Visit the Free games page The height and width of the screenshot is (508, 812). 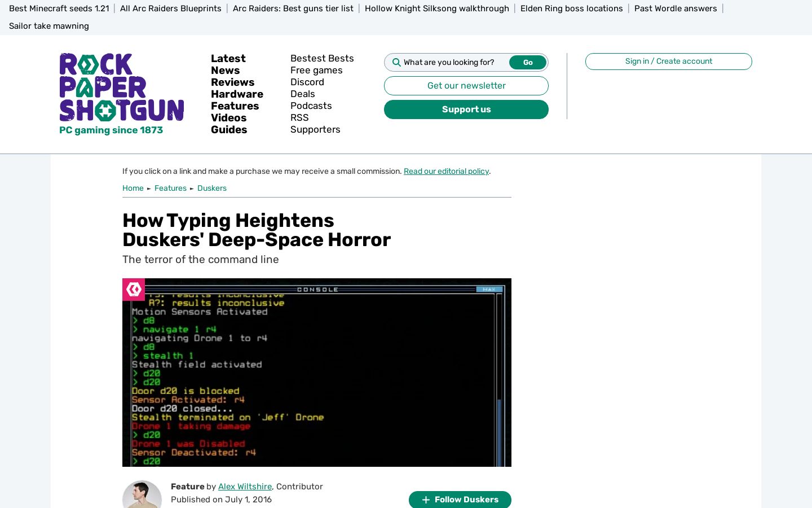tap(316, 71)
